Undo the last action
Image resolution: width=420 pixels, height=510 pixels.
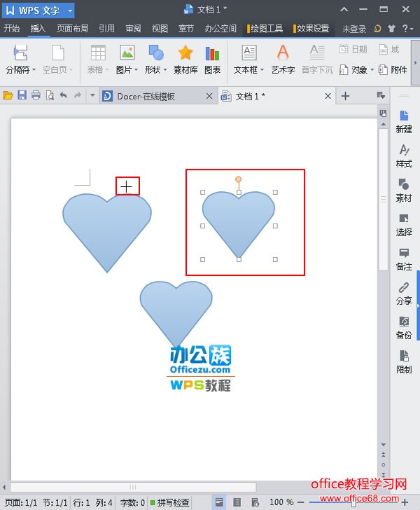[x=64, y=95]
